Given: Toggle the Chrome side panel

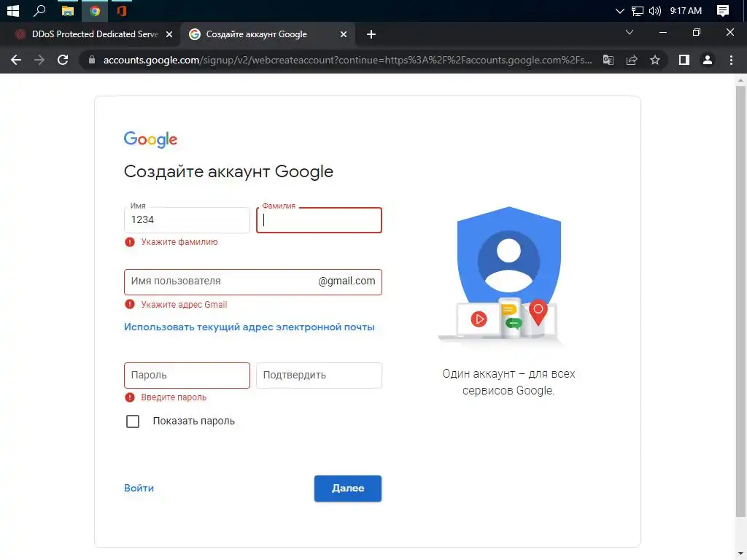Looking at the screenshot, I should (684, 60).
